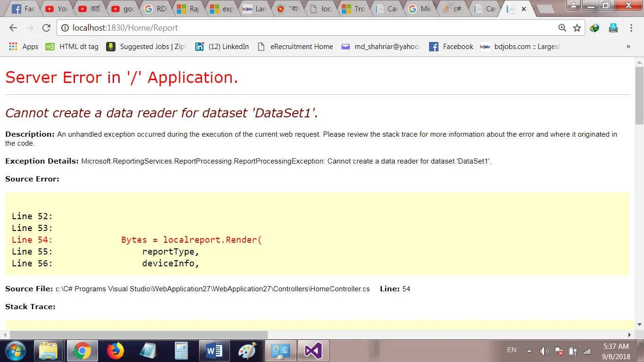The image size is (644, 362).
Task: Switch to the 'exp' Microsoft tab
Action: pyautogui.click(x=221, y=9)
